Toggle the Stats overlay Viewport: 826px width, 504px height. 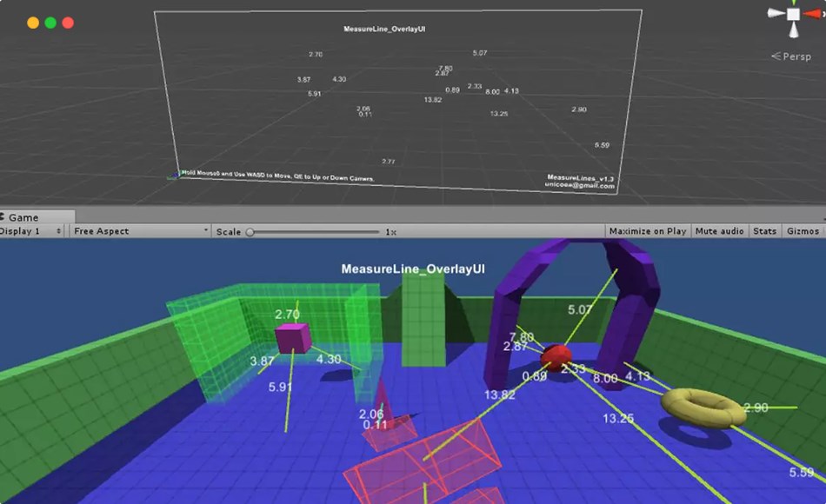764,231
